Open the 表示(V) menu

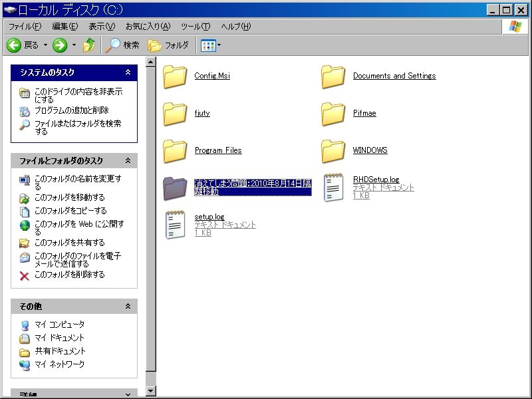[102, 27]
